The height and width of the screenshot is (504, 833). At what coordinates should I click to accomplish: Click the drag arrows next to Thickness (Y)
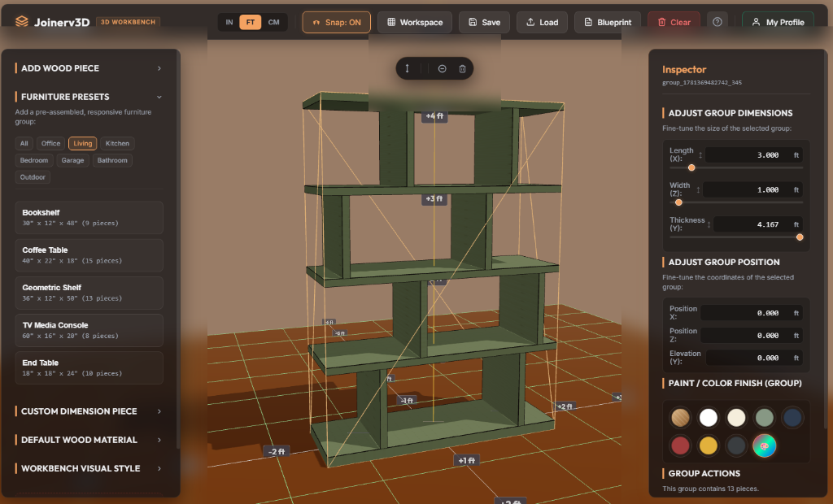click(x=709, y=224)
